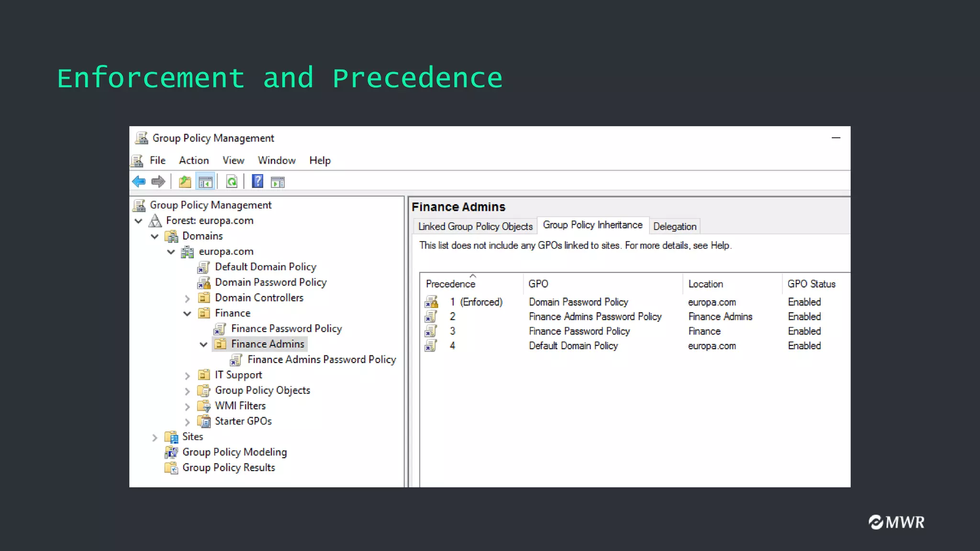The height and width of the screenshot is (551, 980).
Task: Click the Up one level folder icon
Action: (x=185, y=182)
